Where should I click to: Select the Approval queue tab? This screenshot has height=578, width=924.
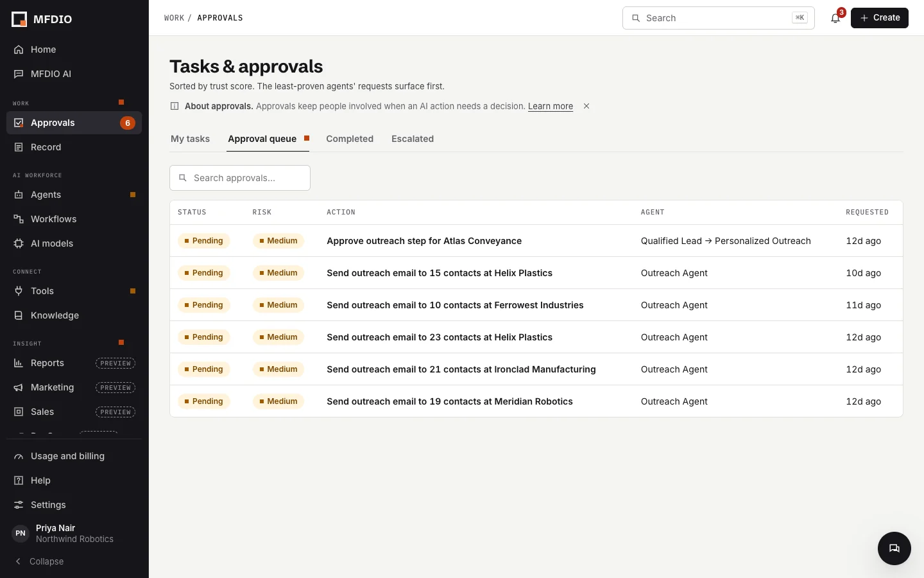(268, 139)
